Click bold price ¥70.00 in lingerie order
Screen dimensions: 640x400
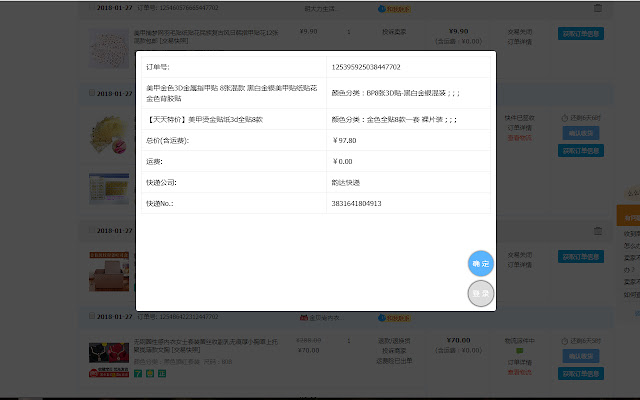(458, 340)
